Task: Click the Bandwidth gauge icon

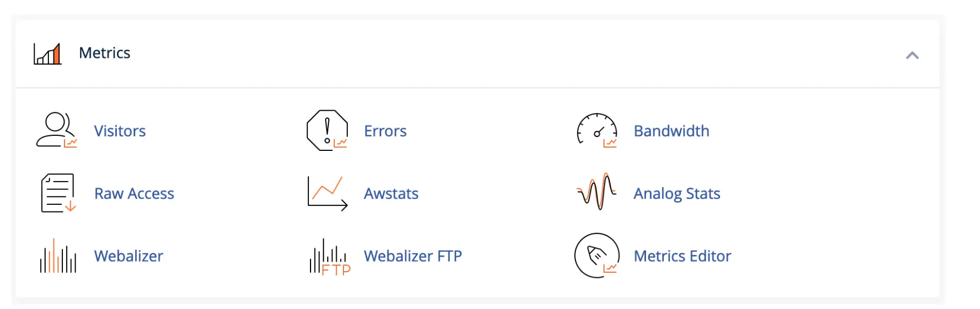Action: [x=597, y=131]
